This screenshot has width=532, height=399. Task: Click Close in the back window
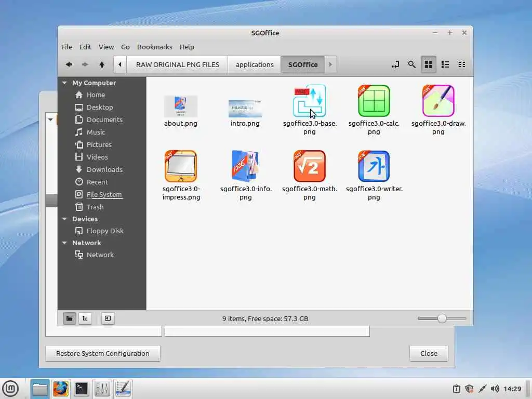coord(429,353)
